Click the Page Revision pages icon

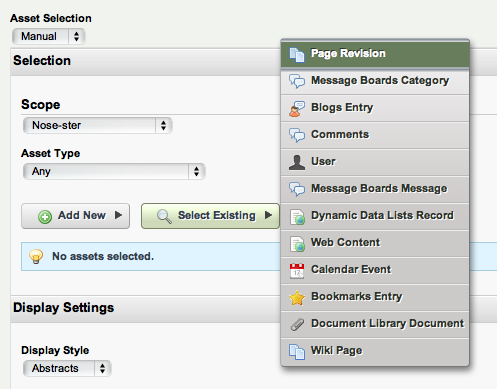(297, 54)
